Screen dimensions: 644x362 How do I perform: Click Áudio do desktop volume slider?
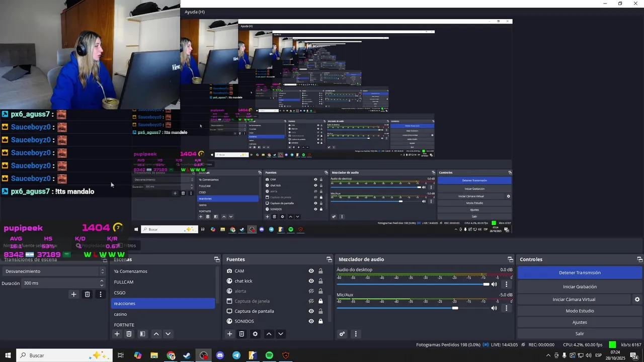(x=413, y=284)
